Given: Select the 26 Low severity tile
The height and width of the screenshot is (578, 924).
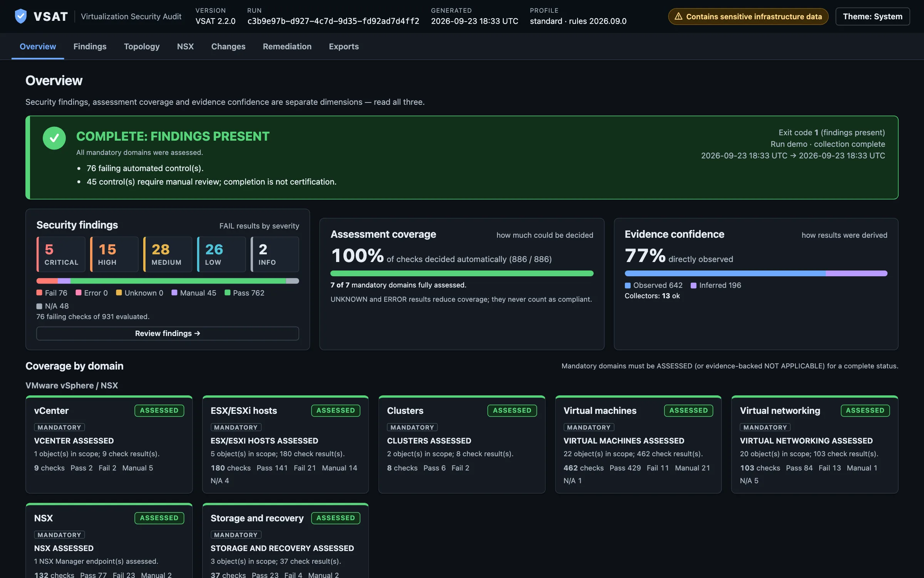Looking at the screenshot, I should point(221,254).
